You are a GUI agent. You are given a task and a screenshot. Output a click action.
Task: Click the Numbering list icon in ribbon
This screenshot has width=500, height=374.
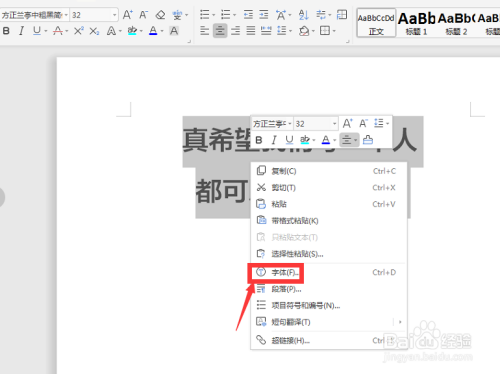coord(226,15)
